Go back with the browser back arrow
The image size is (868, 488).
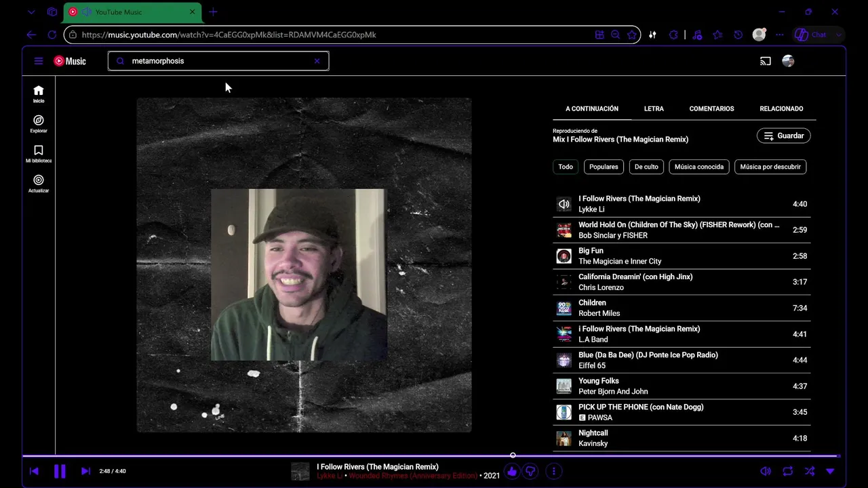(31, 35)
